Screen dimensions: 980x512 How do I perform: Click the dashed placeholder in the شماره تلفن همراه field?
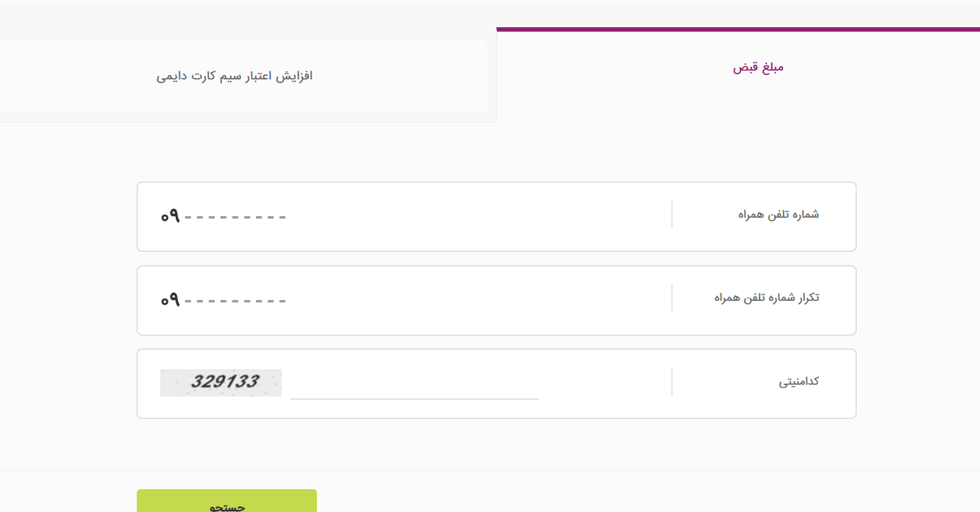click(235, 217)
